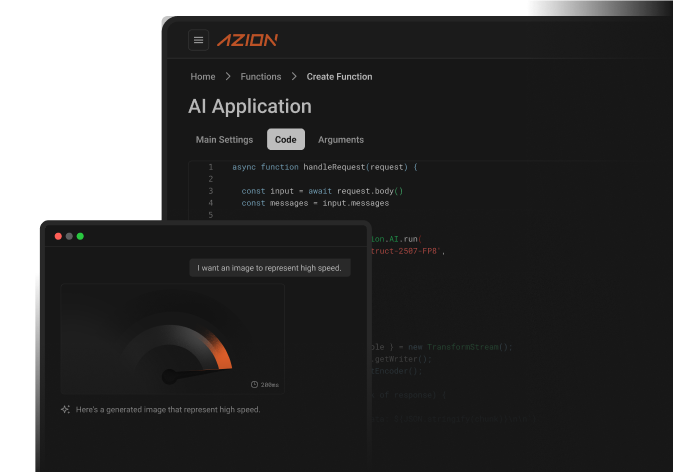Select the Code tab
This screenshot has width=673, height=472.
[285, 139]
